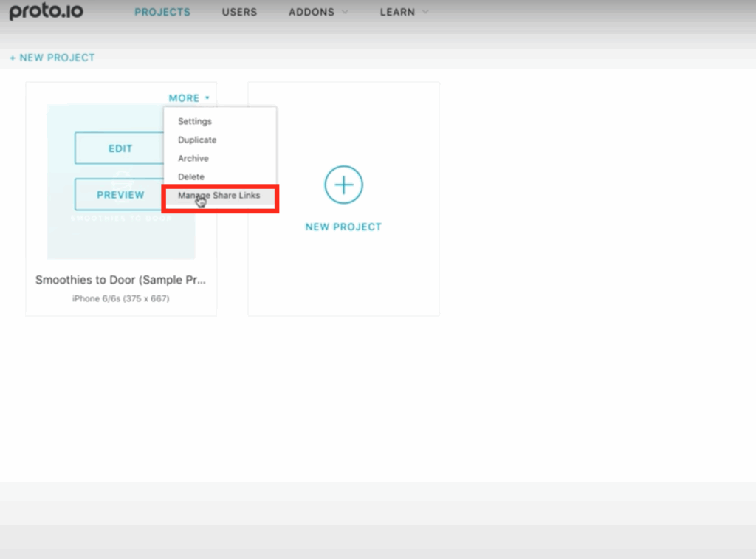This screenshot has height=559, width=756.
Task: Click the chevron arrow next to LEARN
Action: tap(424, 13)
